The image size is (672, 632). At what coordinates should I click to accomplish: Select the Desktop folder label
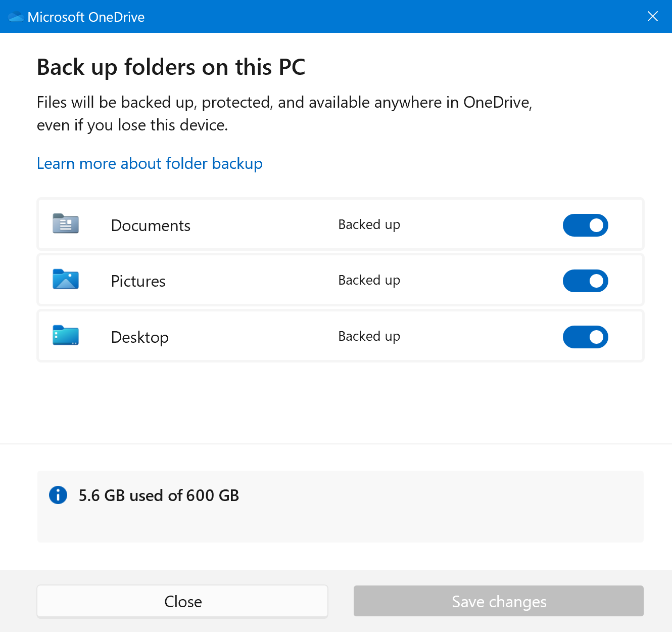click(x=139, y=337)
